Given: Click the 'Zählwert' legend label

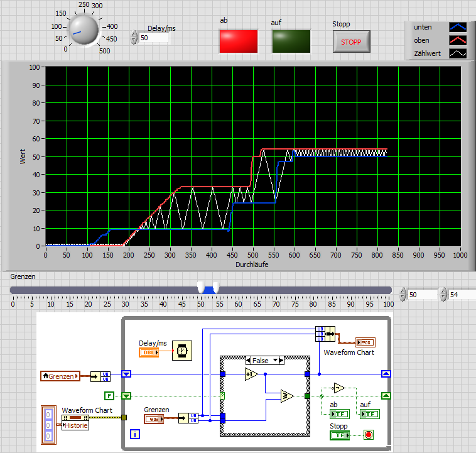Looking at the screenshot, I should point(427,53).
